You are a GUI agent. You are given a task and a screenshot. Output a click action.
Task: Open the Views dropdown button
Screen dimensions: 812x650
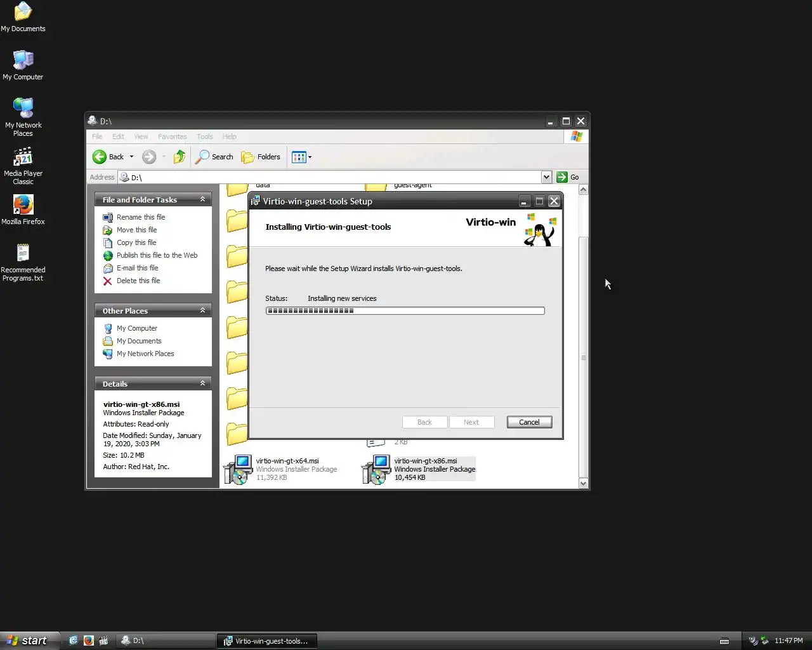[302, 157]
